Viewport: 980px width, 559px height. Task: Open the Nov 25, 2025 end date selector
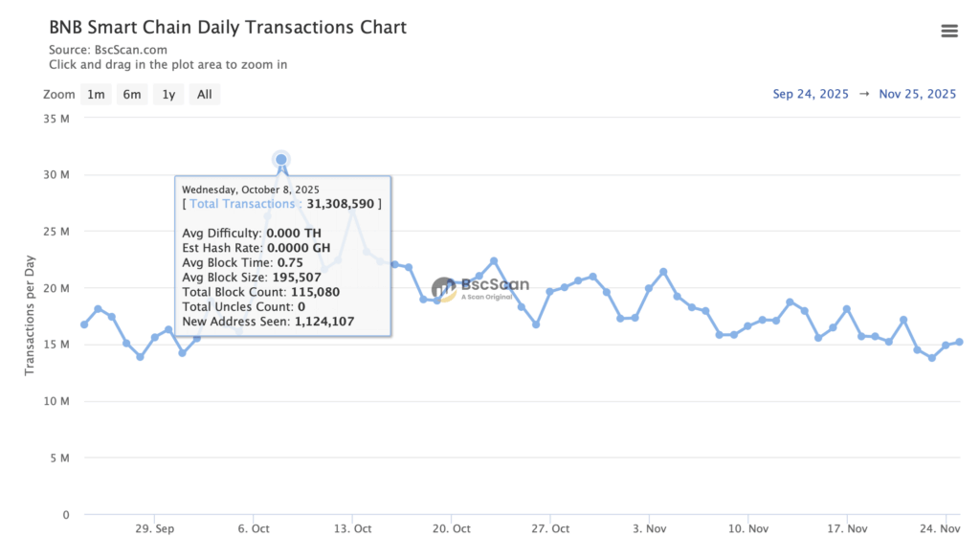click(x=917, y=94)
